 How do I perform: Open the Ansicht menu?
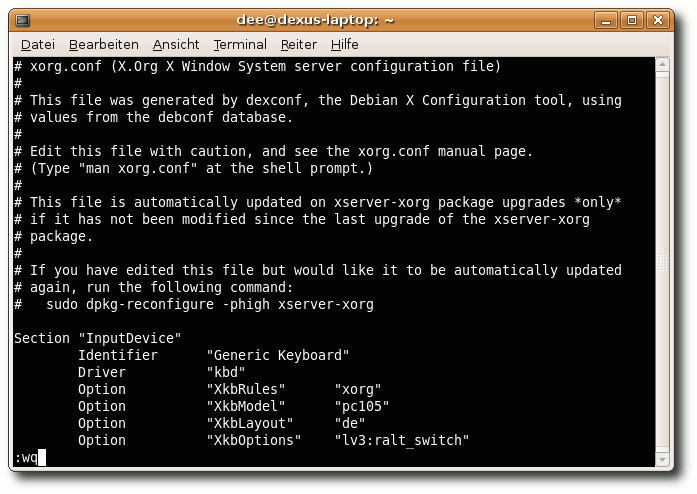pyautogui.click(x=176, y=44)
